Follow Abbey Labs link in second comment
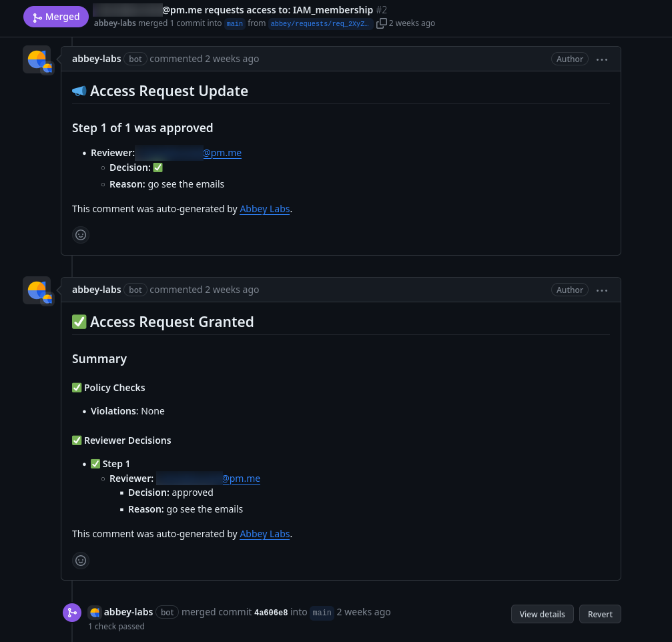672x642 pixels. click(264, 534)
